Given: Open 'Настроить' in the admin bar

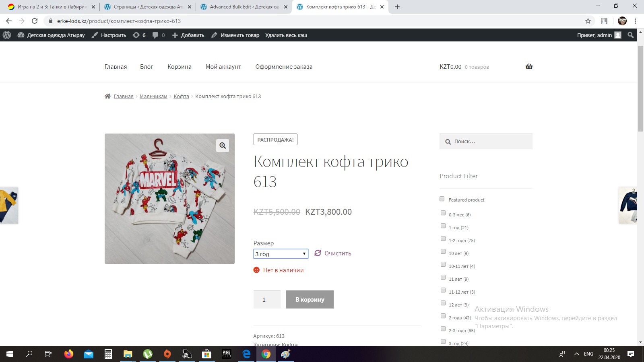Looking at the screenshot, I should (109, 35).
